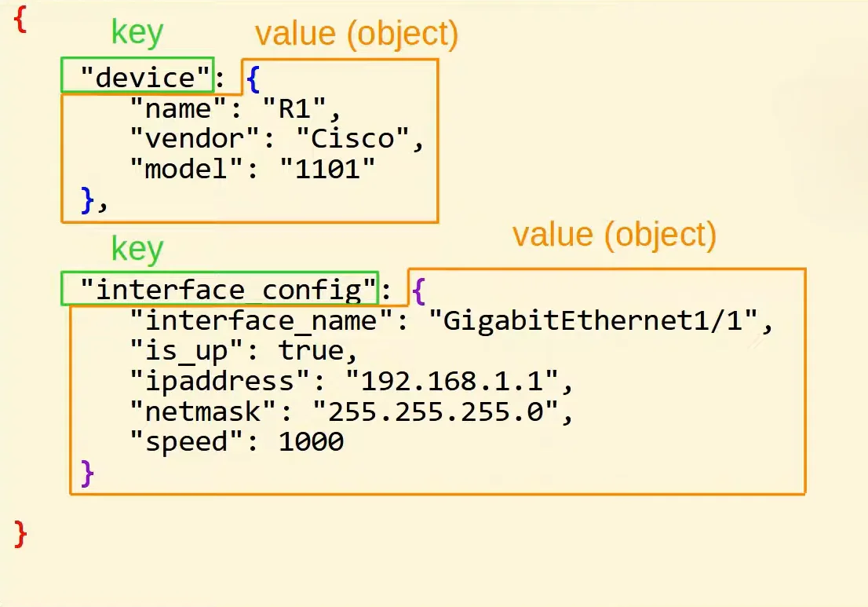This screenshot has height=607, width=868.
Task: Click the "R1" string value
Action: 294,108
